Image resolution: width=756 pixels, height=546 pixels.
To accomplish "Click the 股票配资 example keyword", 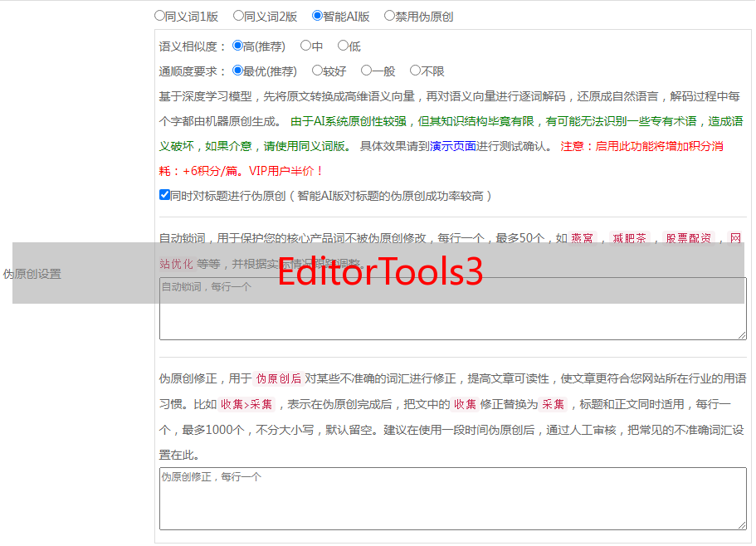I will 689,238.
